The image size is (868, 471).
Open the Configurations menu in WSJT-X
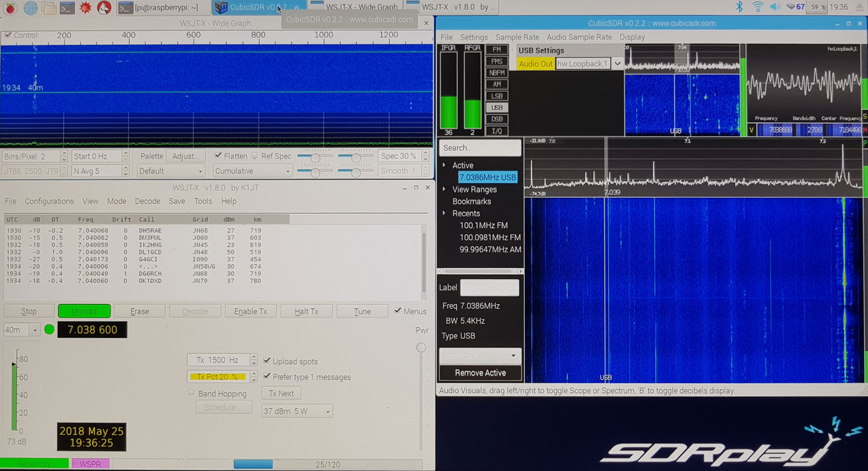click(x=50, y=201)
